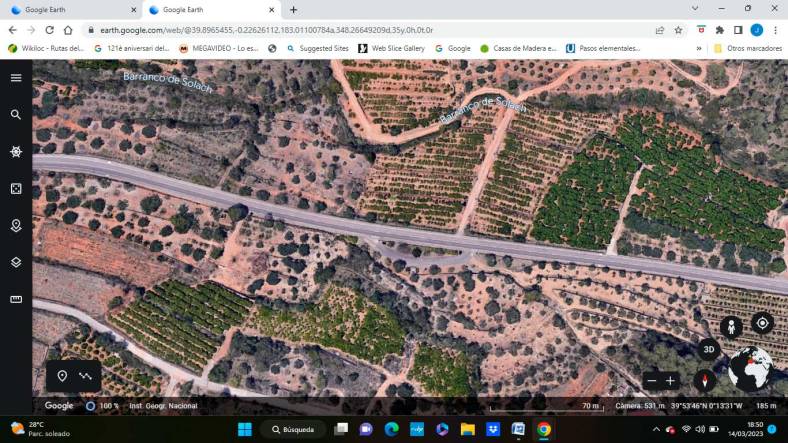Viewport: 788px width, 443px height.
Task: Draw a line or shape tool
Action: pyautogui.click(x=86, y=376)
